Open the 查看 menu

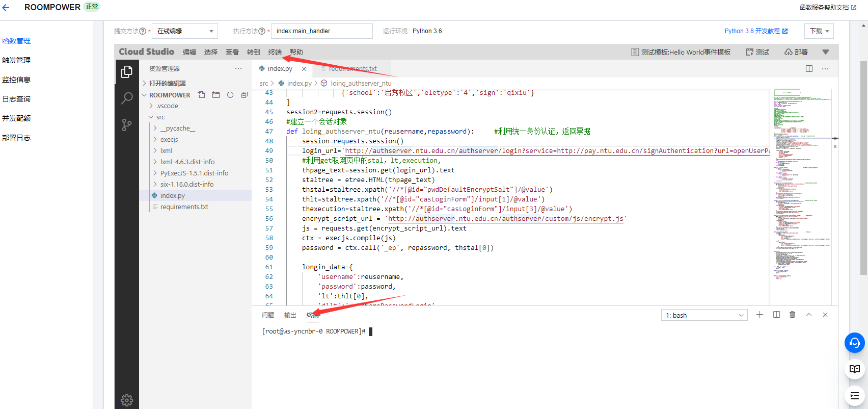pos(232,52)
